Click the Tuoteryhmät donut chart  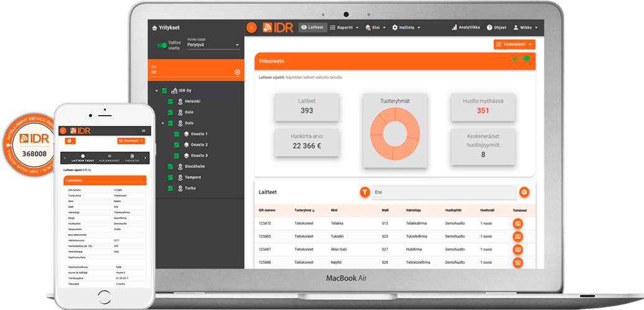(394, 135)
